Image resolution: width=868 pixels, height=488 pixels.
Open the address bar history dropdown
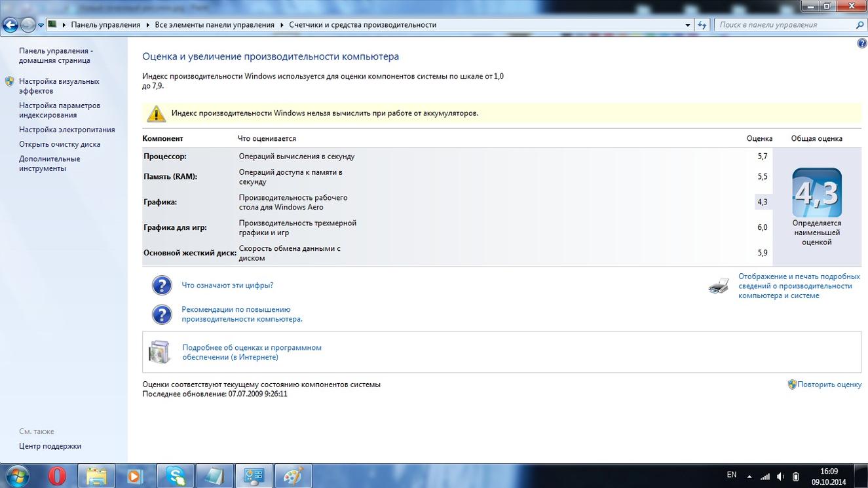pyautogui.click(x=687, y=25)
